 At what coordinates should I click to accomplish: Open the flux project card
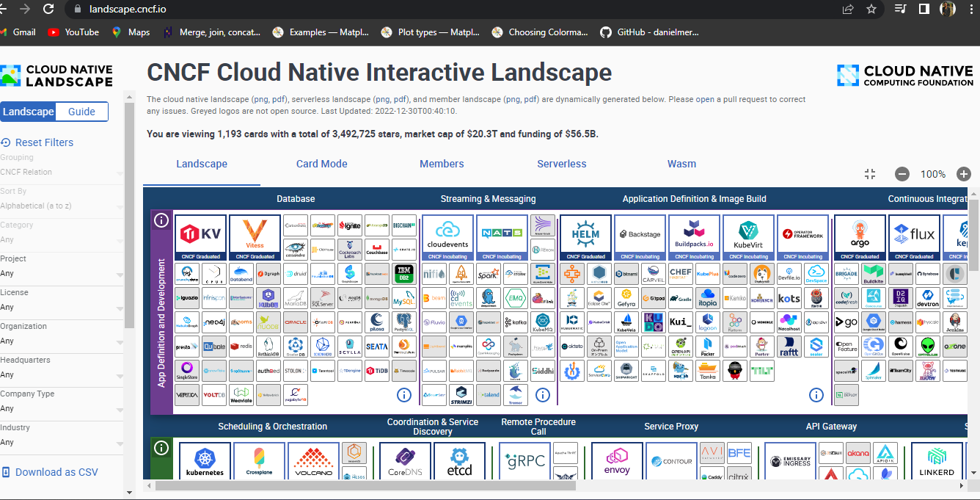coord(914,237)
